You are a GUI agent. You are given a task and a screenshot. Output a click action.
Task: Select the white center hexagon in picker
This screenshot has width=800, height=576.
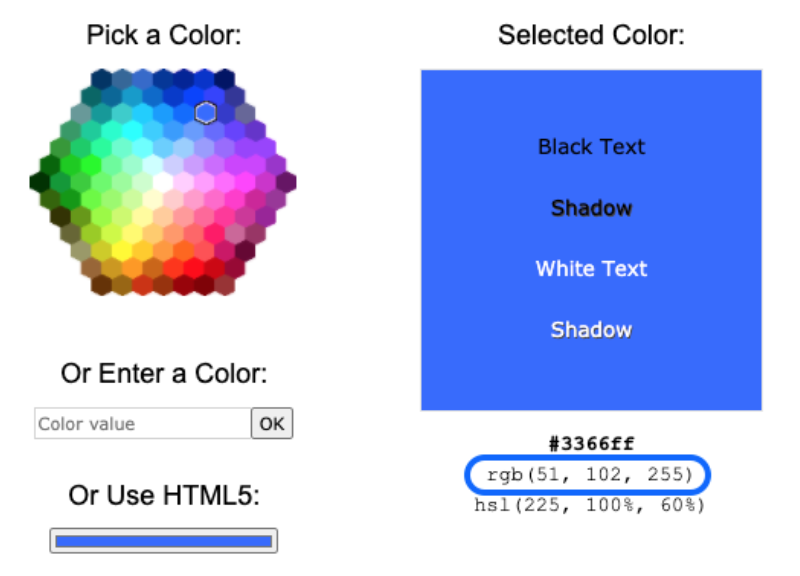click(x=163, y=182)
